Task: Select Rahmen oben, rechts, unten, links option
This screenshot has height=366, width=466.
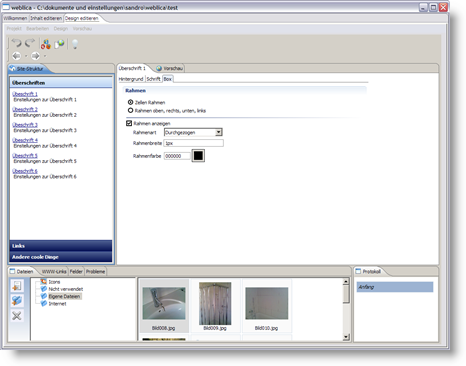Action: coord(130,110)
